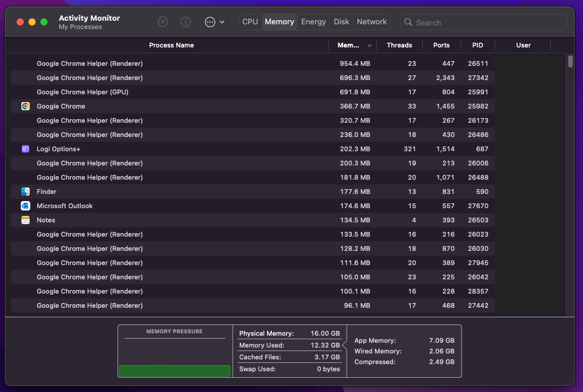Screen dimensions: 583x392
Task: Select the Finder process name
Action: pos(46,192)
